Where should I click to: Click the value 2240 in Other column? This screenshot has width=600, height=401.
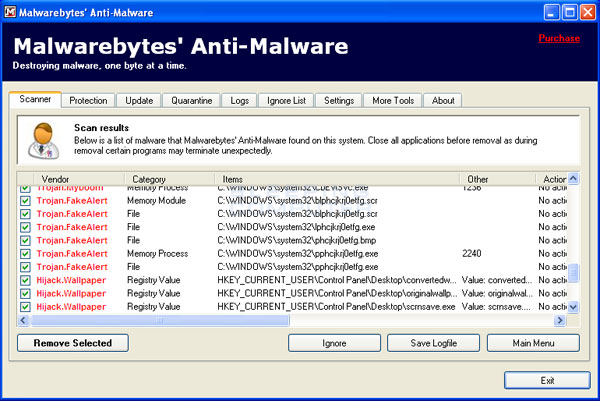click(x=471, y=253)
